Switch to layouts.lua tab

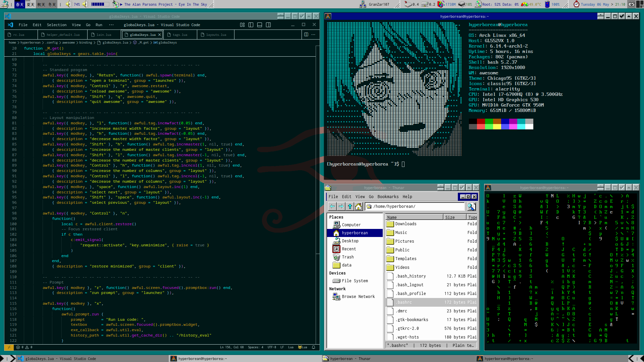(216, 35)
